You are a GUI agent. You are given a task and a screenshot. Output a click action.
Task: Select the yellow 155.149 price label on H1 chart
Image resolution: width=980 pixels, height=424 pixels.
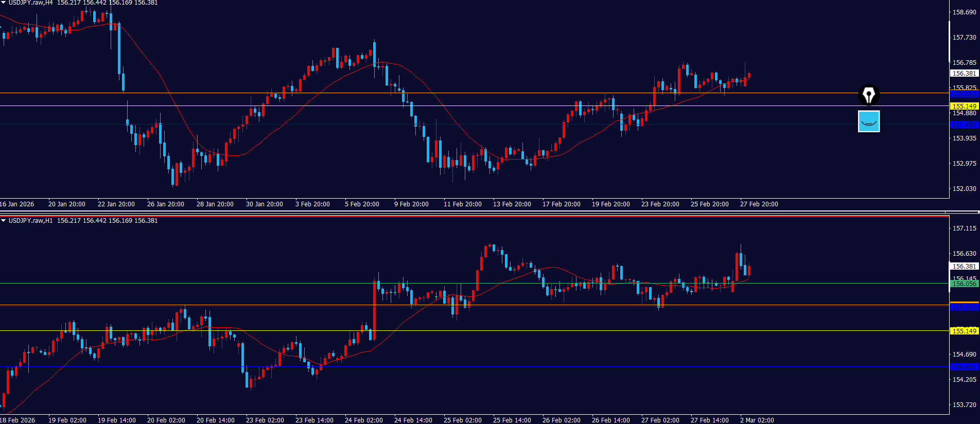(964, 331)
